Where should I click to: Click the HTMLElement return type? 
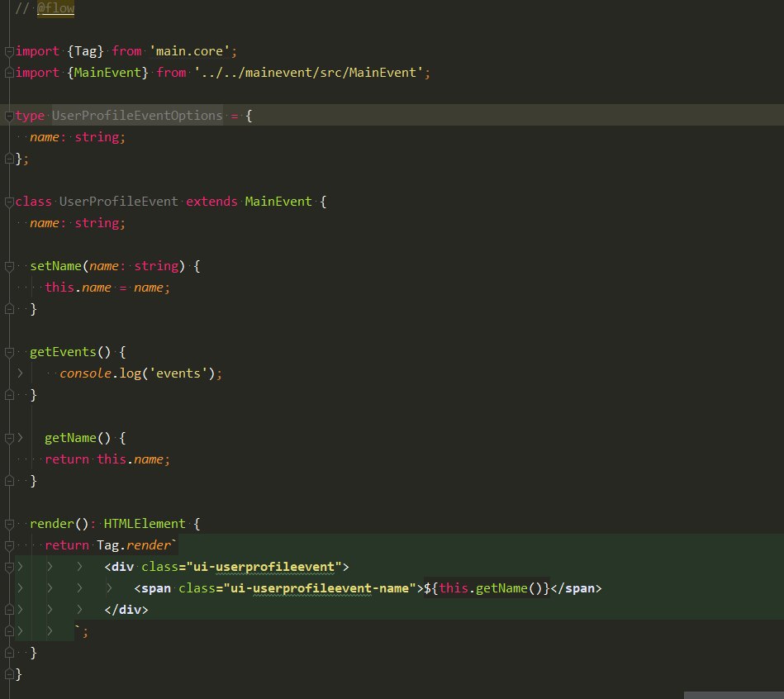tap(145, 524)
